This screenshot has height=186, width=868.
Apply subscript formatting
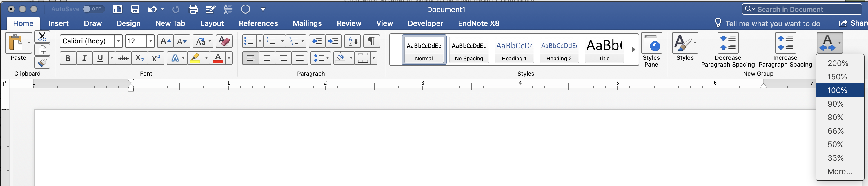coord(139,58)
